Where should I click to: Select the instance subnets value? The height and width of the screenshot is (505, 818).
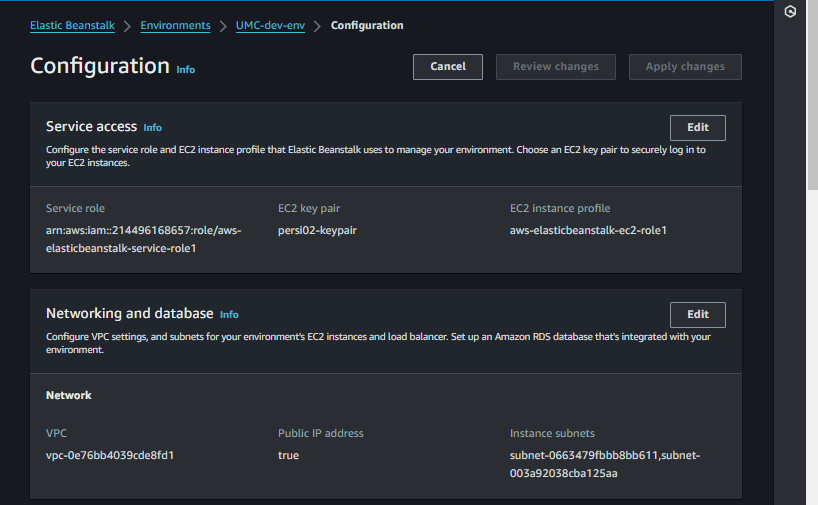click(x=605, y=464)
